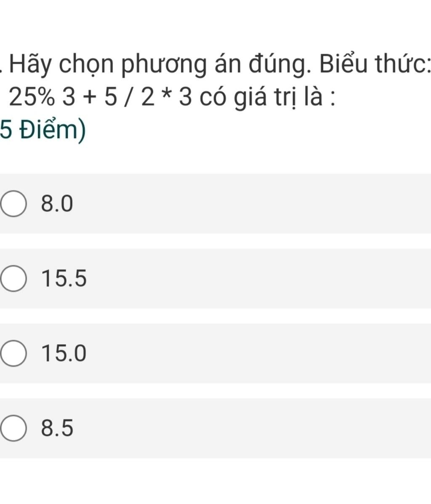431x504 pixels.
Task: Click the "15.5" answer label text
Action: click(x=64, y=279)
